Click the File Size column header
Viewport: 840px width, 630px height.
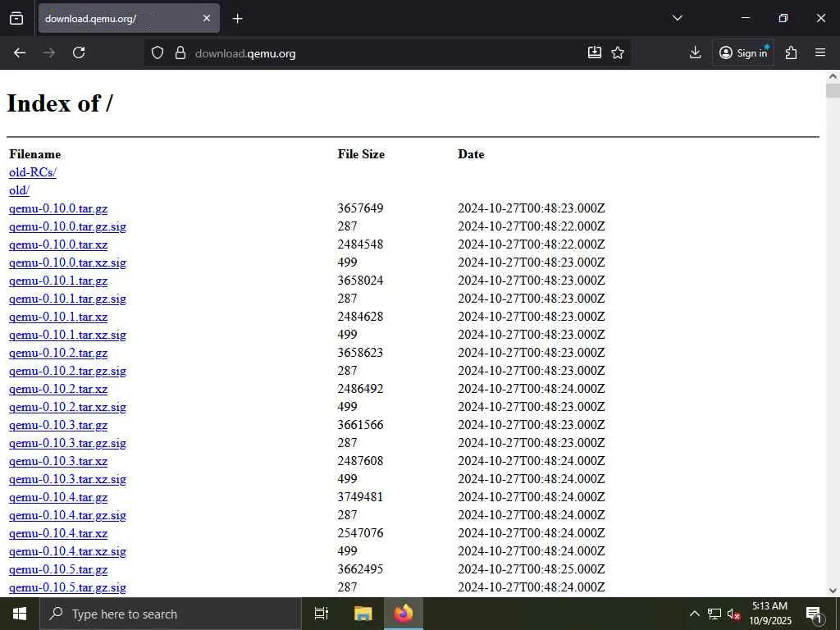point(361,154)
